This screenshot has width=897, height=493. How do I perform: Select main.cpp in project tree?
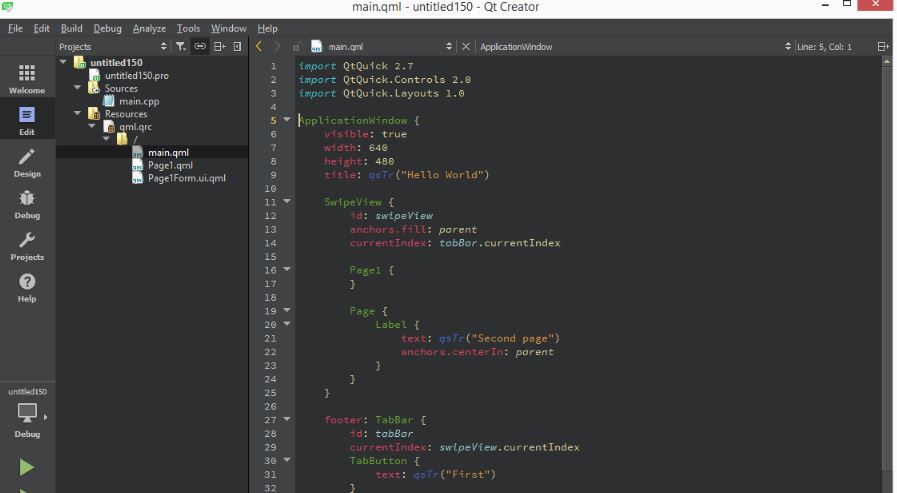click(139, 101)
